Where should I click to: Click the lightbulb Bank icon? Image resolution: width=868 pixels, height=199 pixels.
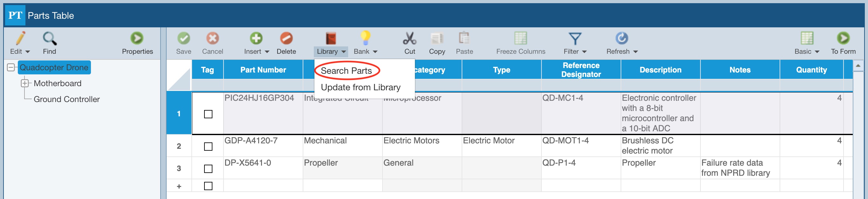(x=365, y=38)
